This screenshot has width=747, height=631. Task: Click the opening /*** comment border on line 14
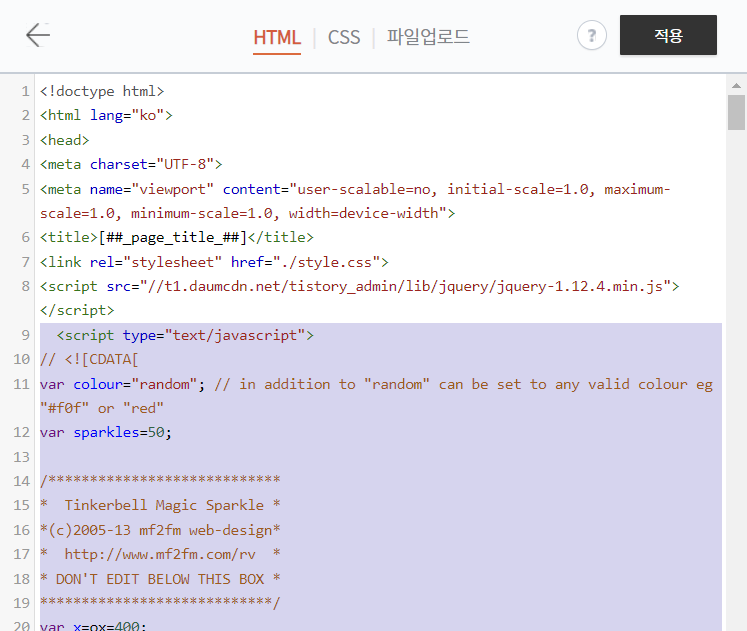160,481
